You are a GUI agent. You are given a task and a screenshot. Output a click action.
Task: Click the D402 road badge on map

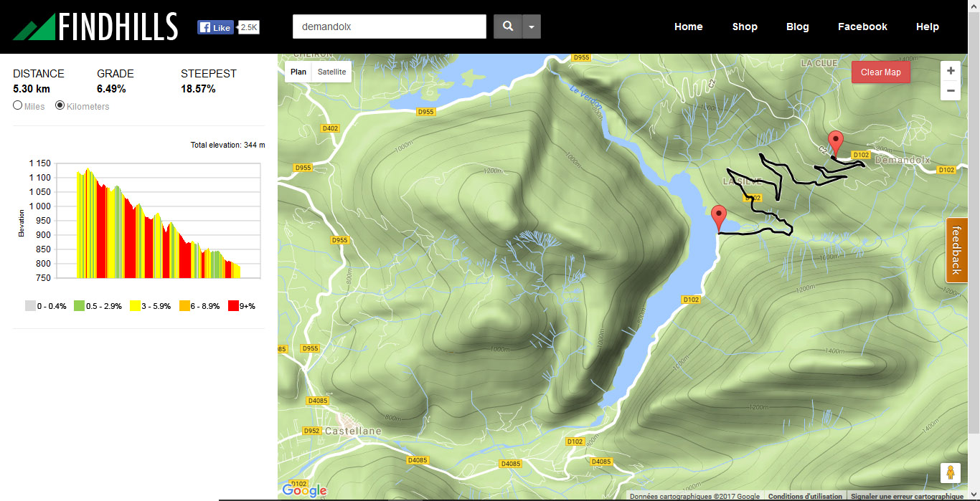pos(331,128)
